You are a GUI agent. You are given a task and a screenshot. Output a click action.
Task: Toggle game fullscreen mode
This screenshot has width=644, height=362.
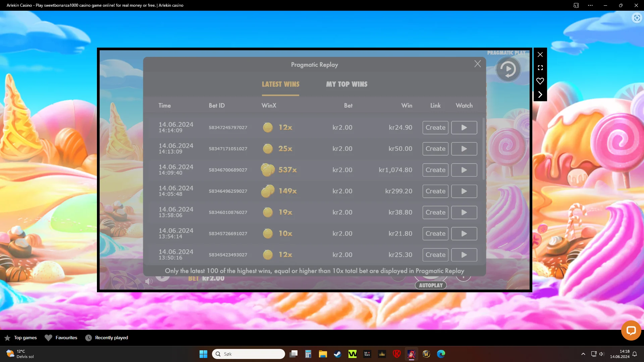(540, 68)
